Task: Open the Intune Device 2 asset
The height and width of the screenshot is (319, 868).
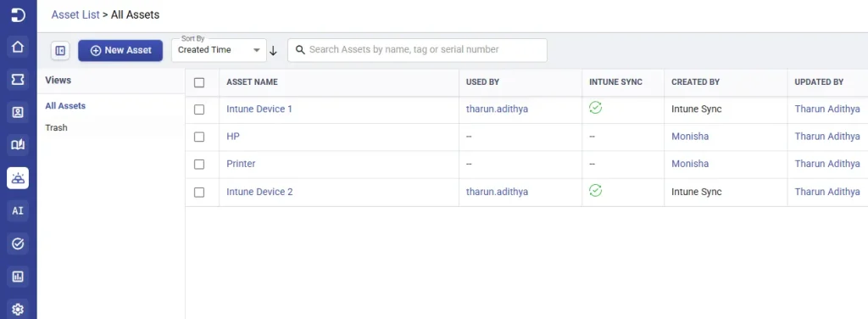Action: [x=259, y=192]
